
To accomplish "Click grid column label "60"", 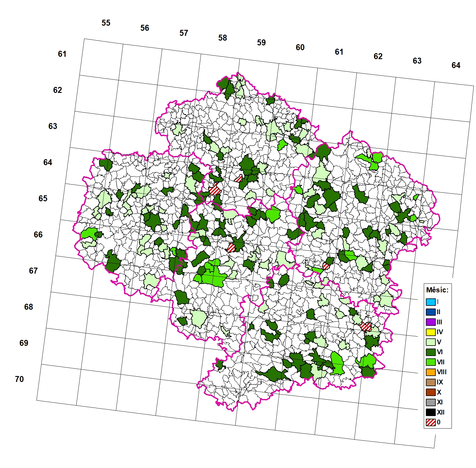I will point(300,47).
